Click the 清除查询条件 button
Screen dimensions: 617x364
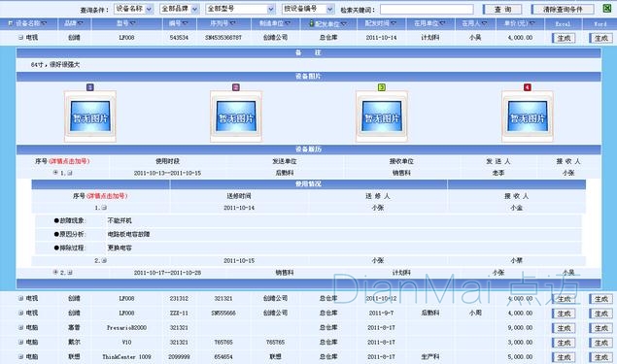click(563, 9)
